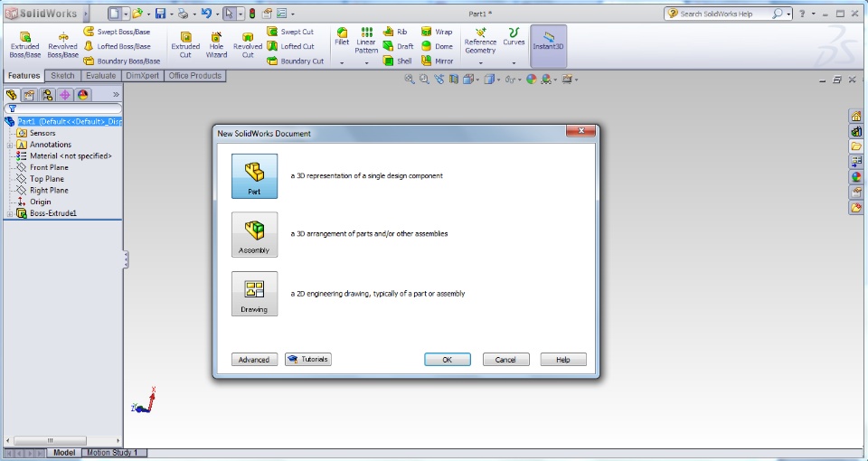Toggle the Instant3D mode
868x461 pixels.
(548, 45)
